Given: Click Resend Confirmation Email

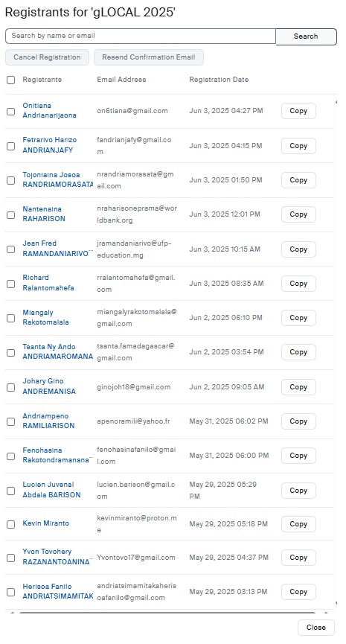Looking at the screenshot, I should click(149, 57).
